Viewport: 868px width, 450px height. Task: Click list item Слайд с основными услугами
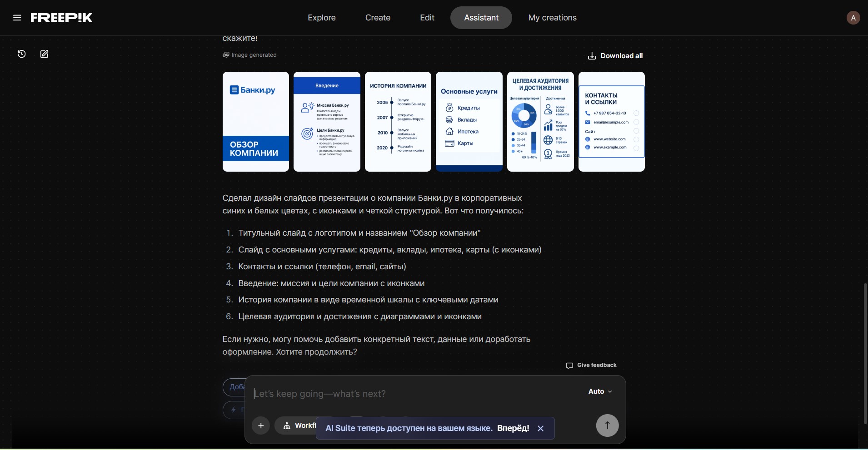[390, 250]
